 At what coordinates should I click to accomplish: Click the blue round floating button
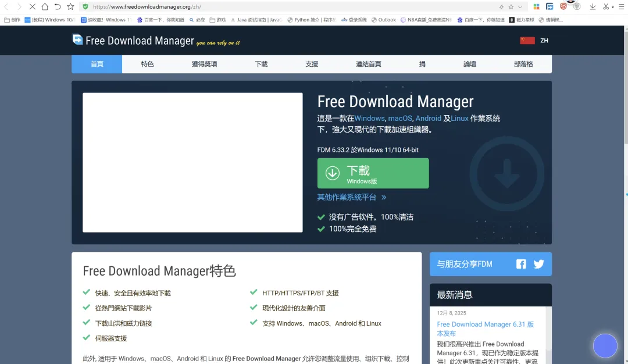pos(605,345)
